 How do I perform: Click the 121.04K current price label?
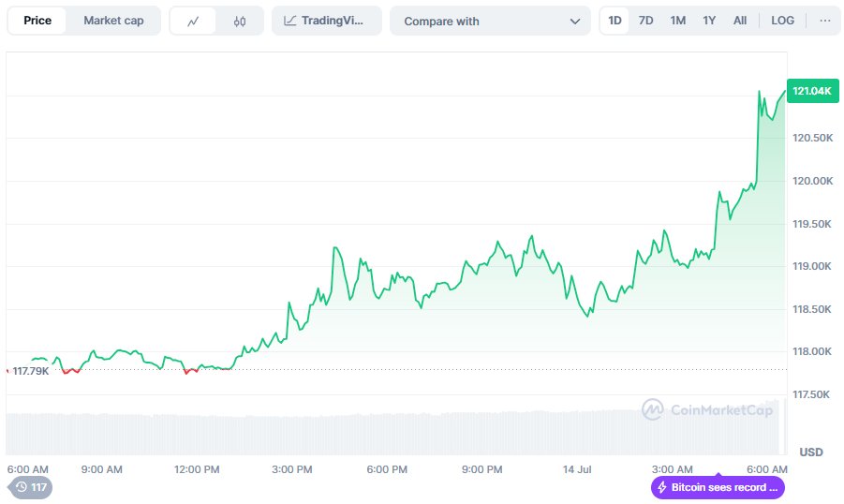(812, 91)
